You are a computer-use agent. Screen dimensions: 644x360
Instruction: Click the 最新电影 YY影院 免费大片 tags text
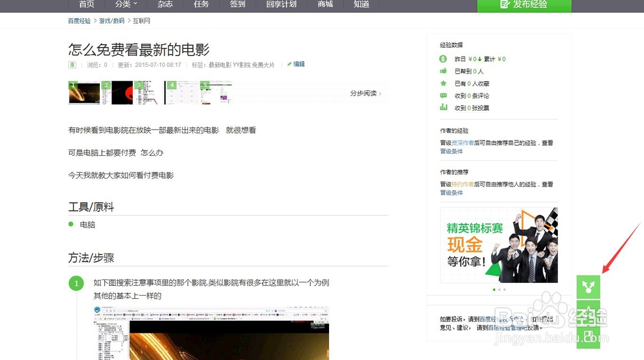pos(241,65)
